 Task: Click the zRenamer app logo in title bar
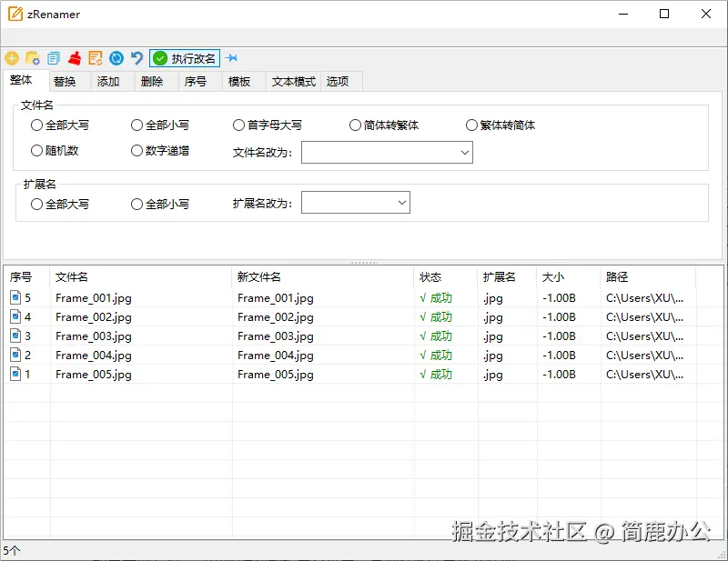[x=15, y=14]
